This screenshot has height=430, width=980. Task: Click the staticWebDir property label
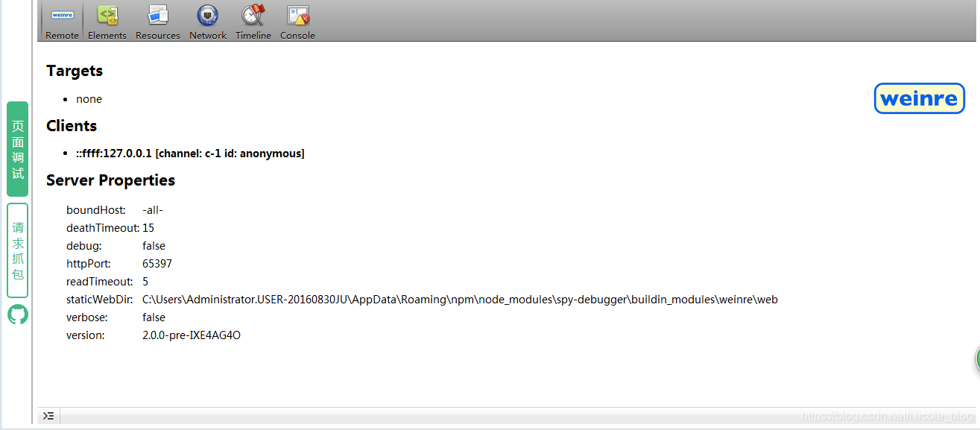tap(99, 300)
